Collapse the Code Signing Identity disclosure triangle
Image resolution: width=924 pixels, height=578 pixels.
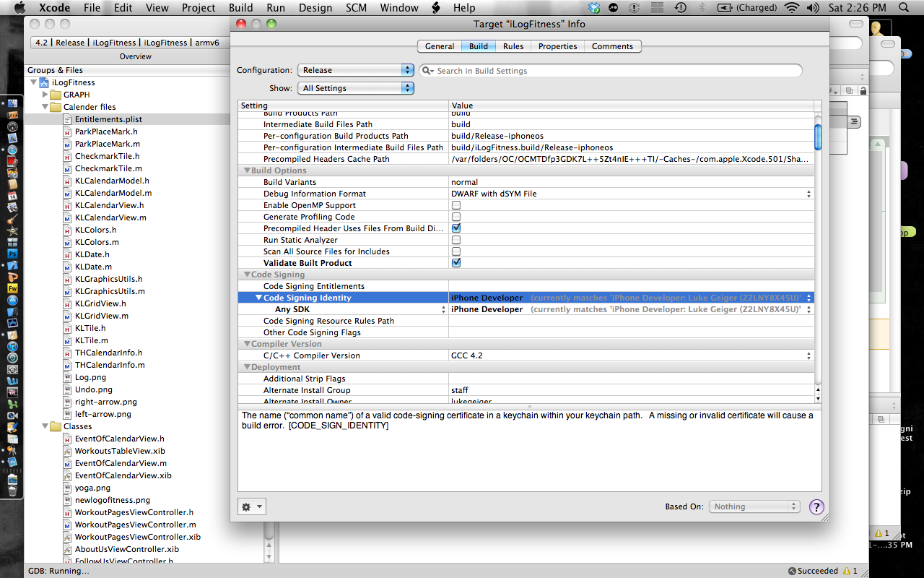pos(258,298)
